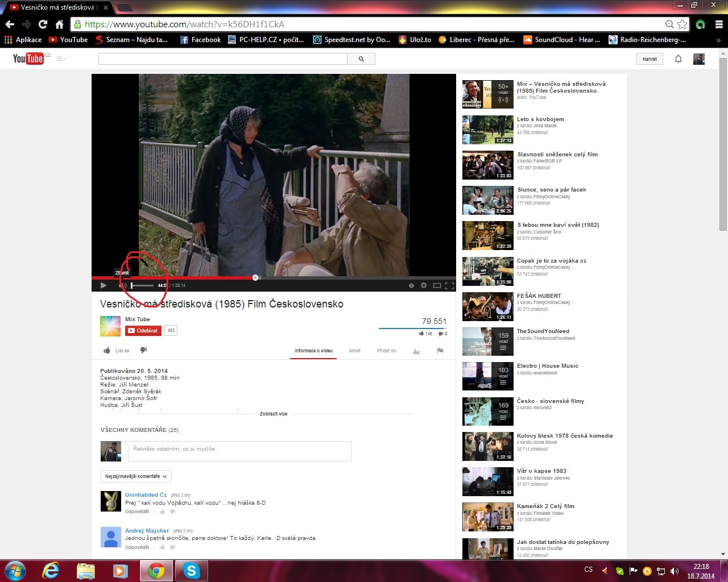This screenshot has width=728, height=582.
Task: Show video statistics bar-chart icon
Action: [x=416, y=351]
